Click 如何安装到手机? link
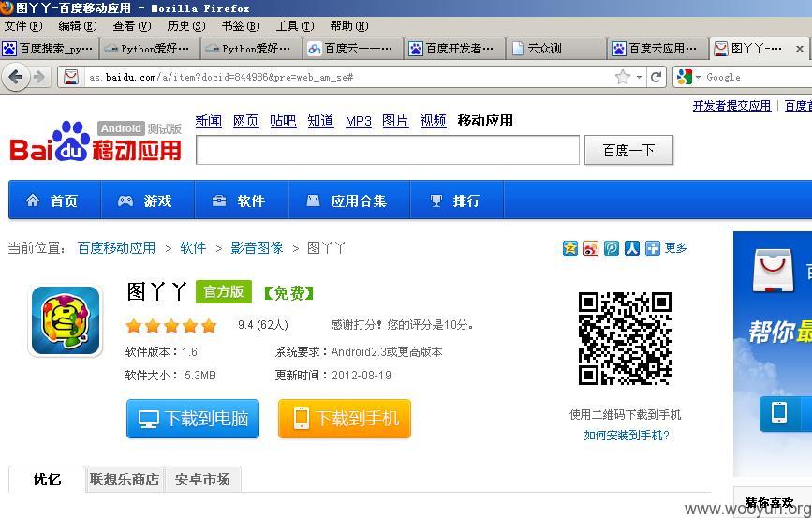 pos(627,436)
